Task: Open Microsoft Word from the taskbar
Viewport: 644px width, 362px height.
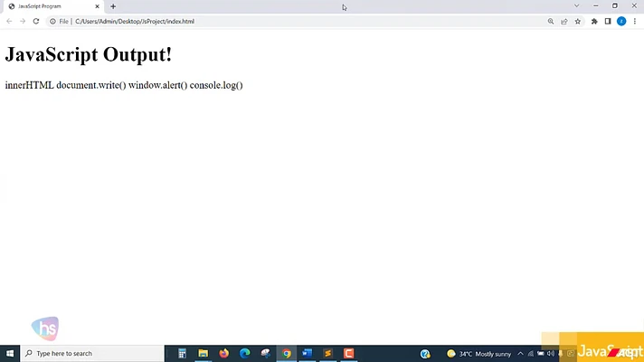Action: click(x=308, y=353)
